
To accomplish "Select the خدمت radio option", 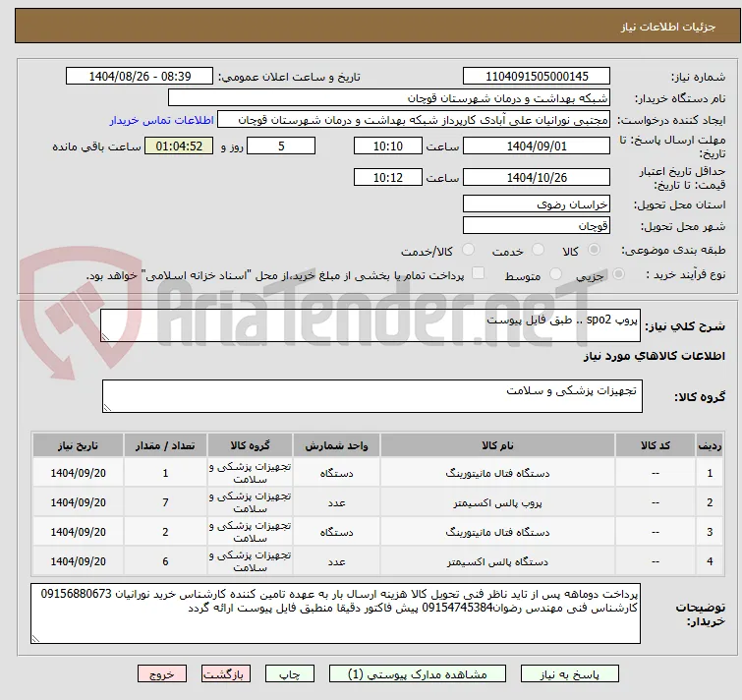I will [x=538, y=250].
